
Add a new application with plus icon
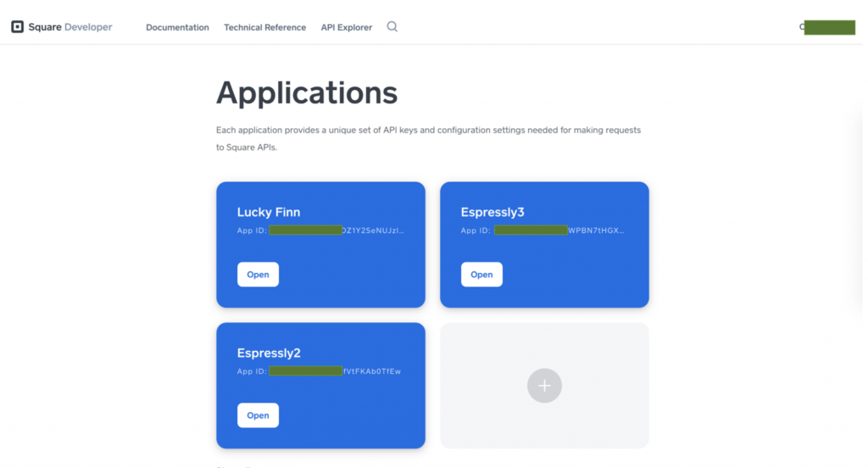(544, 386)
